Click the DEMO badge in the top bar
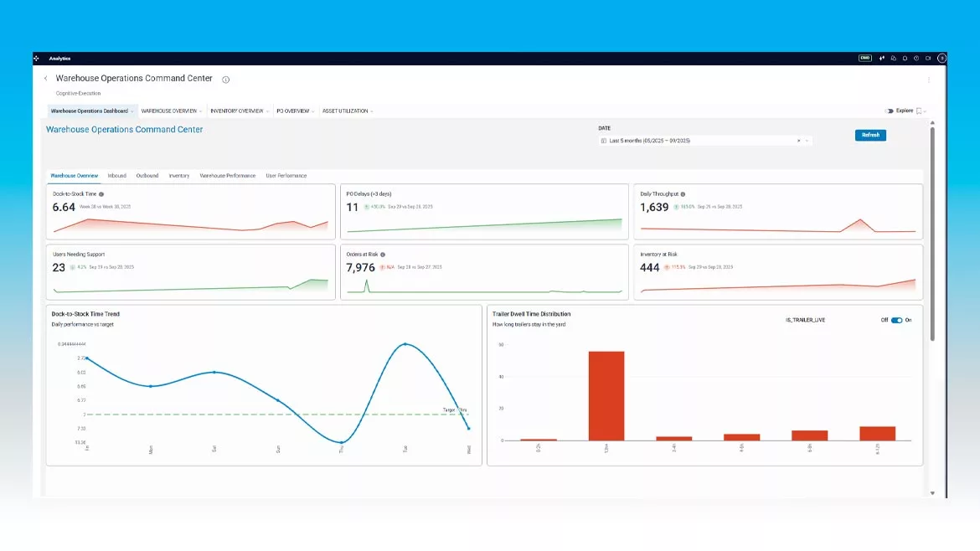 (x=865, y=58)
